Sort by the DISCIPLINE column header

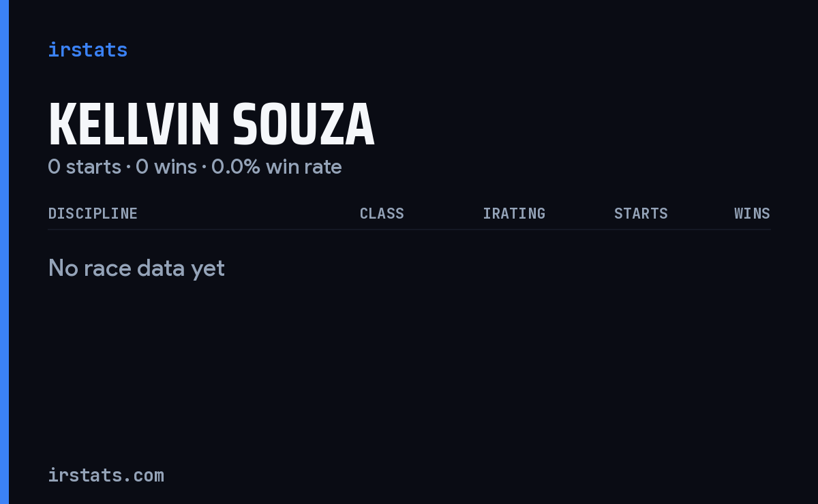pyautogui.click(x=93, y=214)
